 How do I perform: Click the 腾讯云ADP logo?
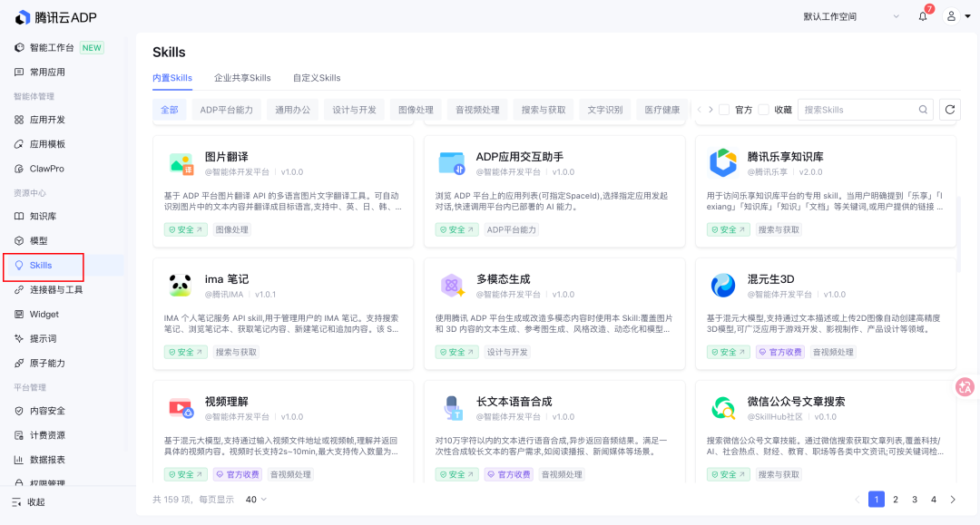pos(55,17)
